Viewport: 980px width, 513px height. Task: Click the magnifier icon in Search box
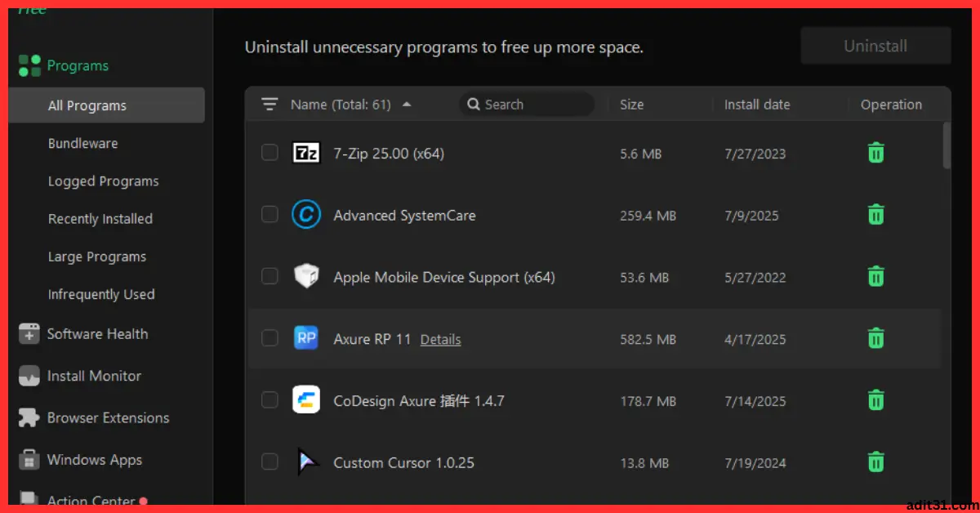(x=474, y=105)
